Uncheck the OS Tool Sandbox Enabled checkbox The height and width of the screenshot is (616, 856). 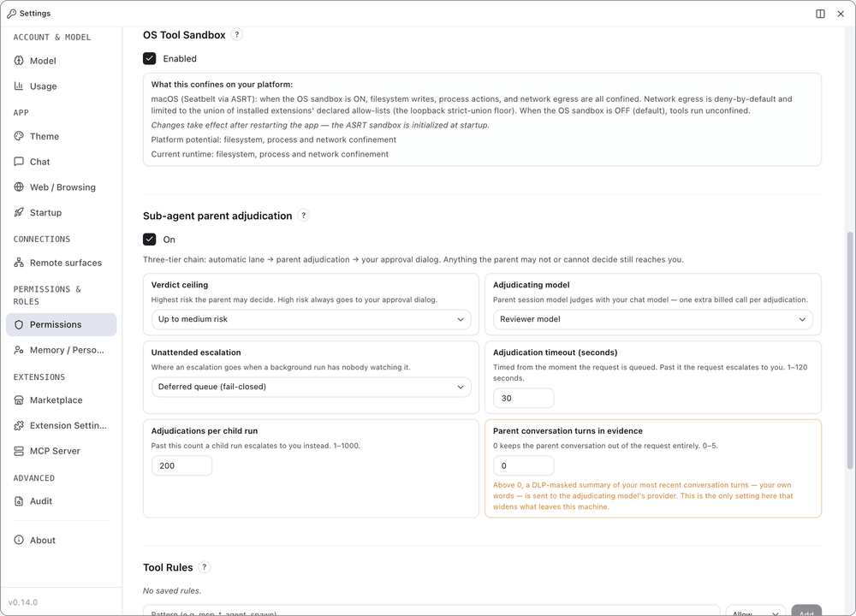[150, 58]
